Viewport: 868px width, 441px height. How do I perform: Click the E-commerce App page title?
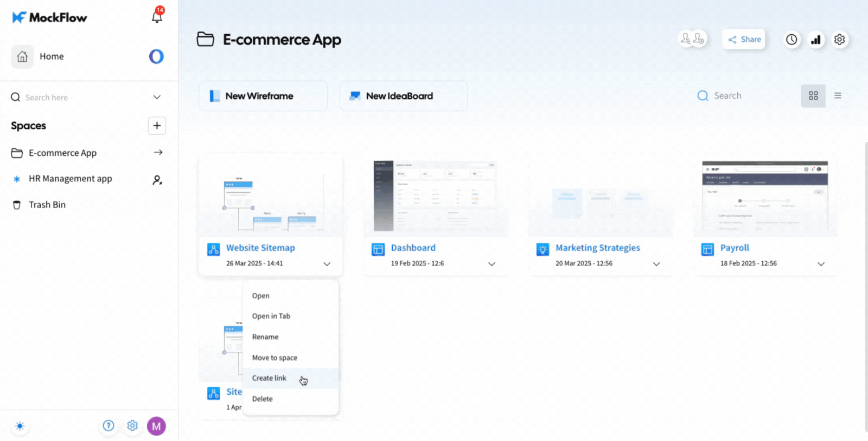[x=282, y=40]
